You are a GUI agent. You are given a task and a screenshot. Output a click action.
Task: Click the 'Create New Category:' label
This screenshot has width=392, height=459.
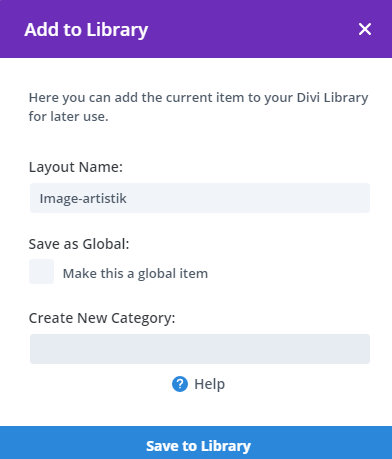(x=102, y=318)
